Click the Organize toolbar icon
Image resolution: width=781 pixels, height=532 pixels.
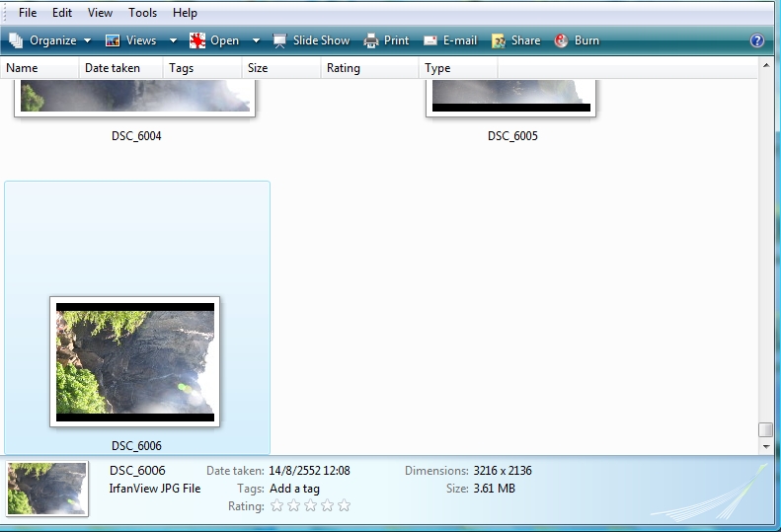pos(16,40)
